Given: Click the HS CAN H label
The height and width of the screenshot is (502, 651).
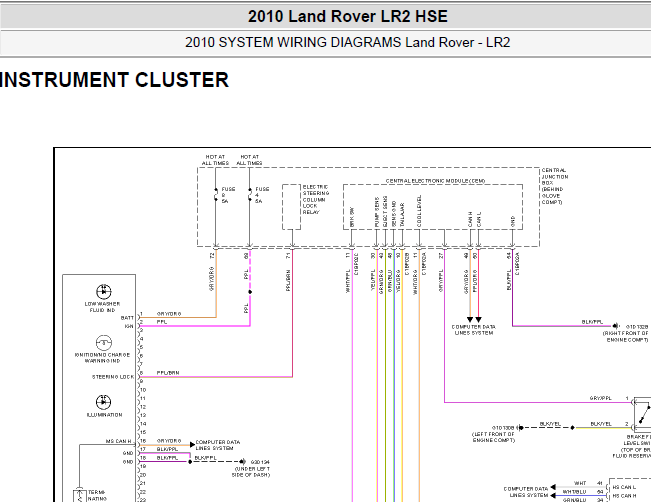Looking at the screenshot, I should pyautogui.click(x=624, y=496).
